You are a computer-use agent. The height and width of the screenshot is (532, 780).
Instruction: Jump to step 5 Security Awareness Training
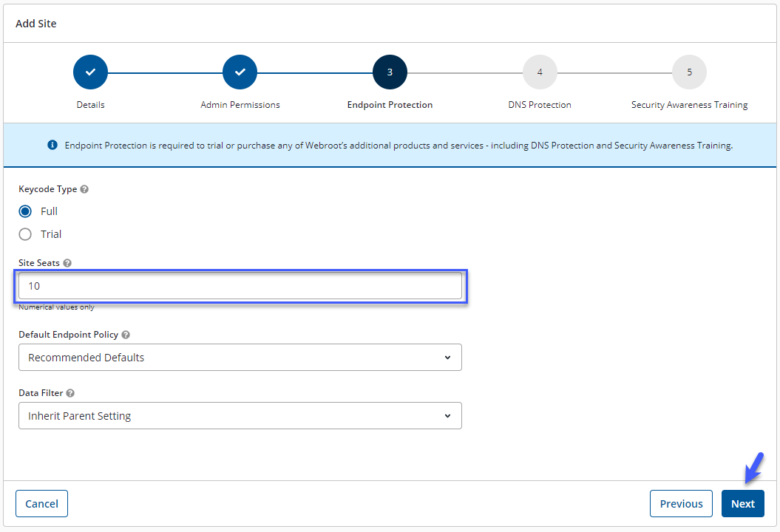[x=689, y=72]
